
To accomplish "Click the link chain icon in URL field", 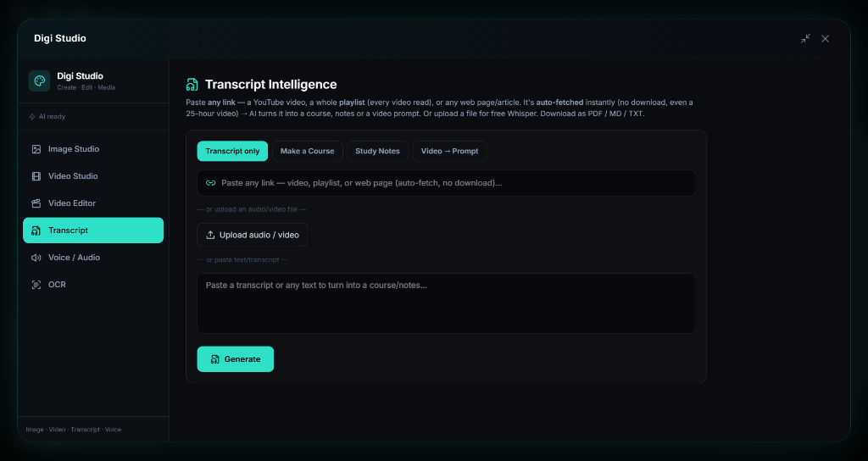I will pyautogui.click(x=210, y=183).
